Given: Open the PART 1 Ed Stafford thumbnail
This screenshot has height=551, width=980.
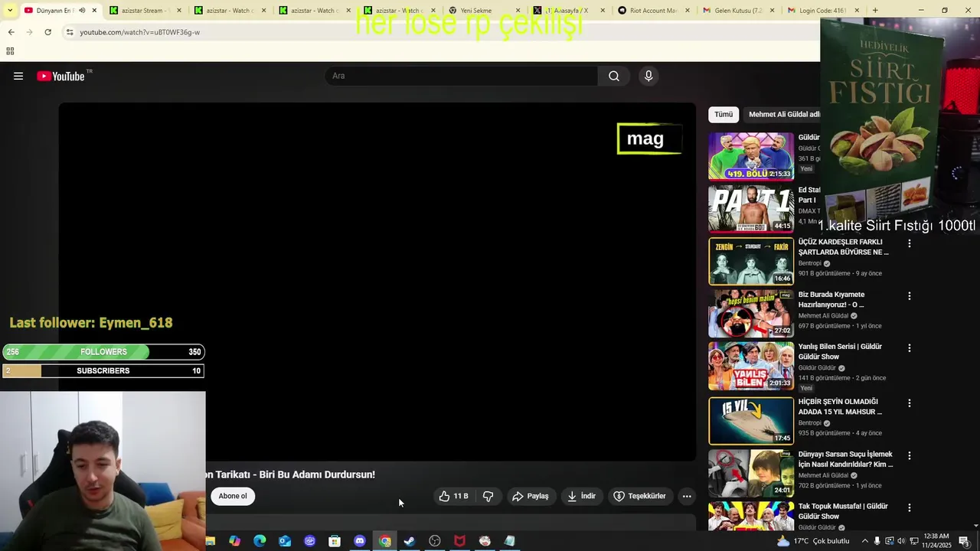Looking at the screenshot, I should tap(751, 208).
